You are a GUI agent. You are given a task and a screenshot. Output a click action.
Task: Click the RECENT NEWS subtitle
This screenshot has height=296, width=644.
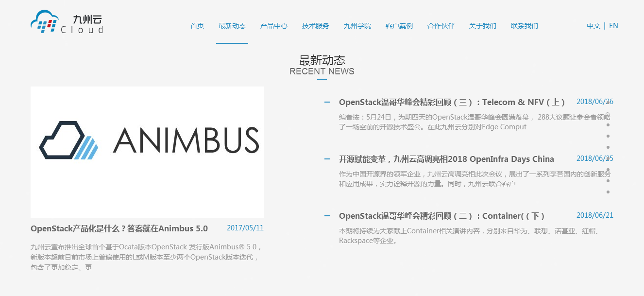coord(322,71)
